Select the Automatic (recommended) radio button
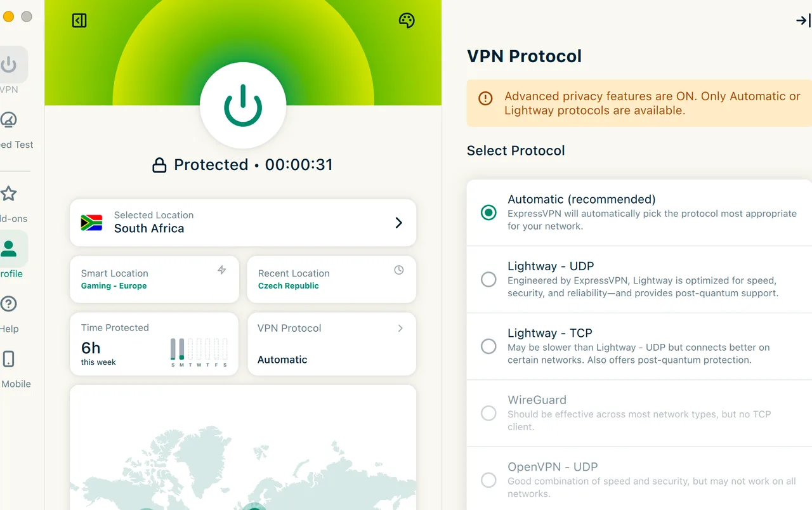The image size is (812, 510). [x=488, y=213]
